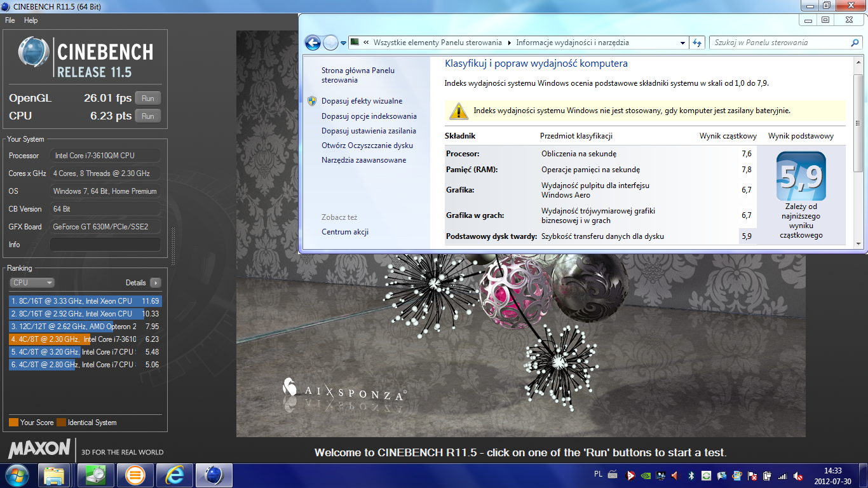Viewport: 868px width, 488px height.
Task: Open the Bluetooth tray icon
Action: [691, 475]
